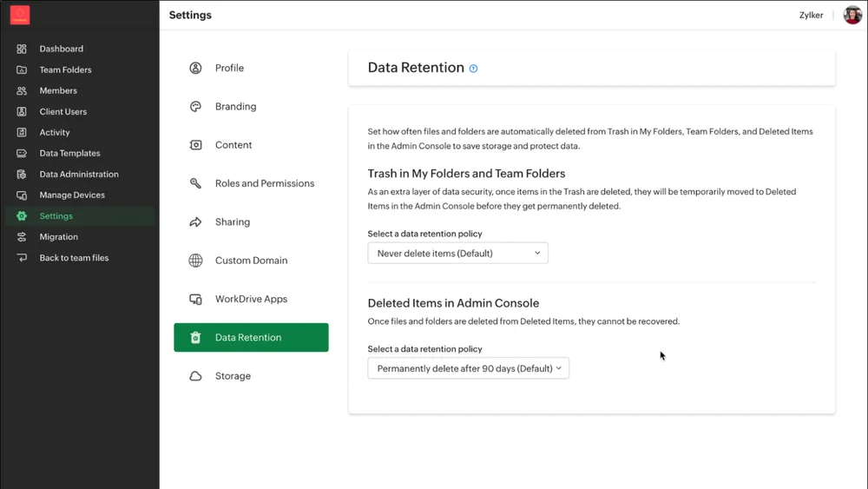Viewport: 868px width, 489px height.
Task: Click the Roles and Permissions key icon
Action: tap(195, 183)
